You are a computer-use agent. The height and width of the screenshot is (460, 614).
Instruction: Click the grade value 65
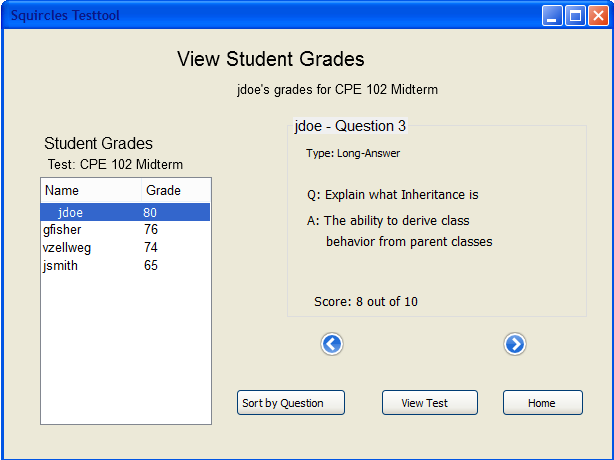(151, 266)
